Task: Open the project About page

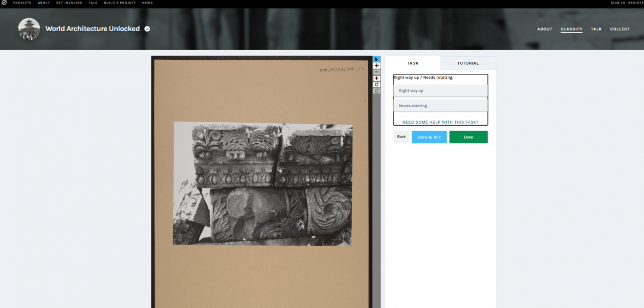Action: pyautogui.click(x=545, y=29)
